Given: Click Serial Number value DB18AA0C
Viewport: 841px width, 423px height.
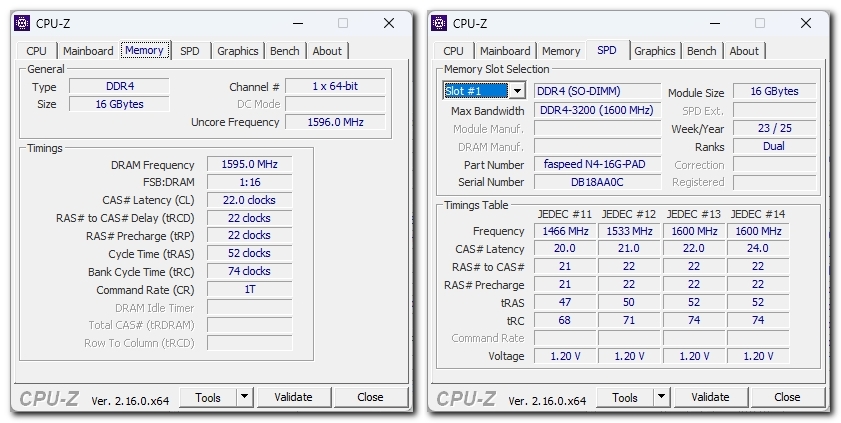Looking at the screenshot, I should point(597,182).
